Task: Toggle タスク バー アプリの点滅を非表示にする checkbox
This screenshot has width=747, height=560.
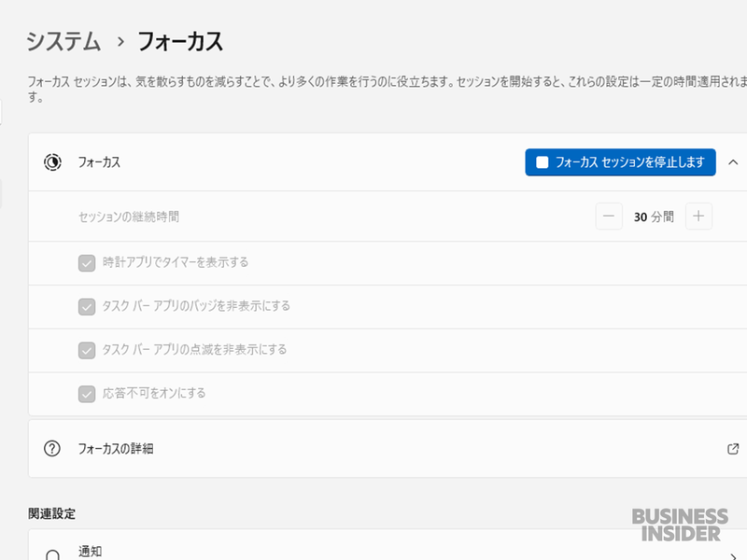Action: (87, 350)
